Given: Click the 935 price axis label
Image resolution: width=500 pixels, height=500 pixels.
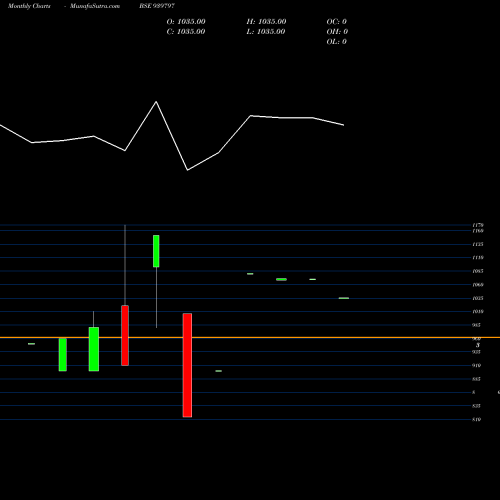Looking at the screenshot, I should [x=476, y=352].
